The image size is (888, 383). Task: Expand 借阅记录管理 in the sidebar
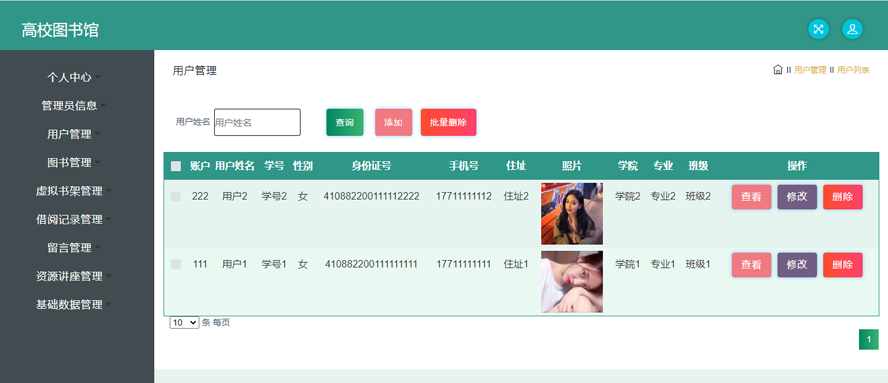74,219
